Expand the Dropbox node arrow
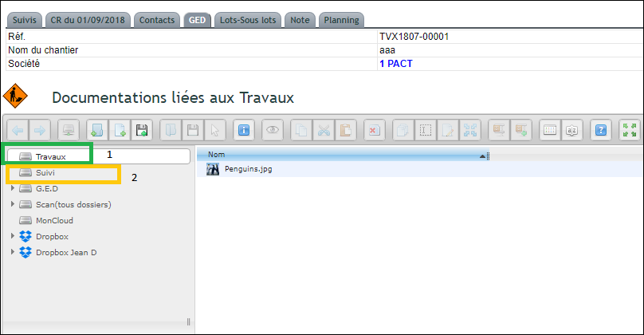Viewport: 644px width, 335px height. (12, 236)
